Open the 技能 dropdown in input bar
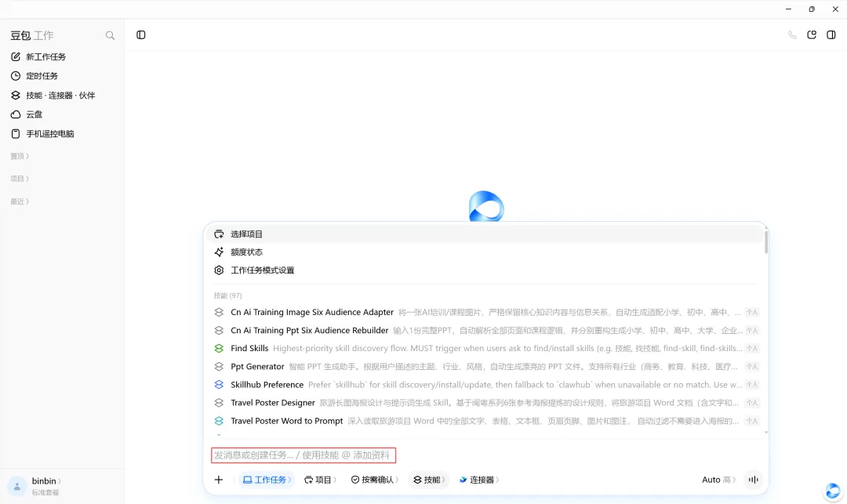 tap(430, 480)
